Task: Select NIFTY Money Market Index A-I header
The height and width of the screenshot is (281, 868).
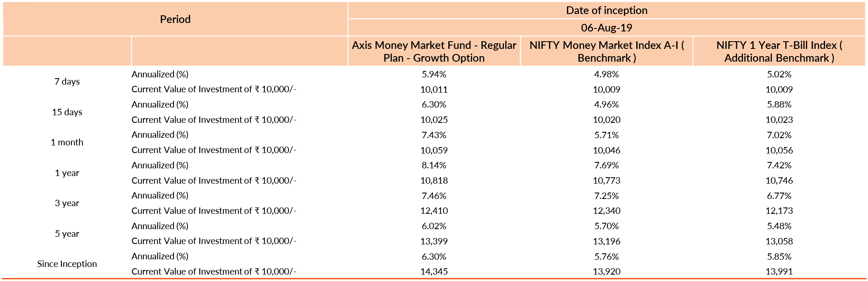Action: (x=606, y=51)
